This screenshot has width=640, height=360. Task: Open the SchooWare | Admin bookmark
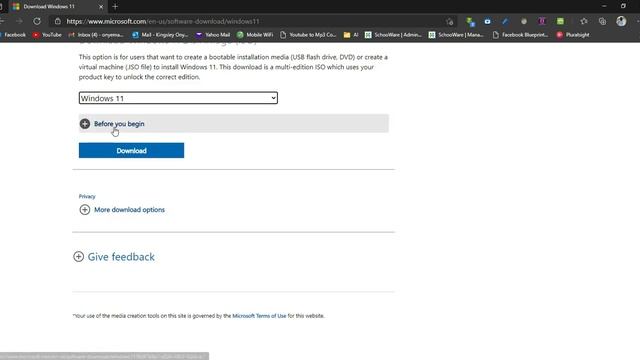click(393, 35)
